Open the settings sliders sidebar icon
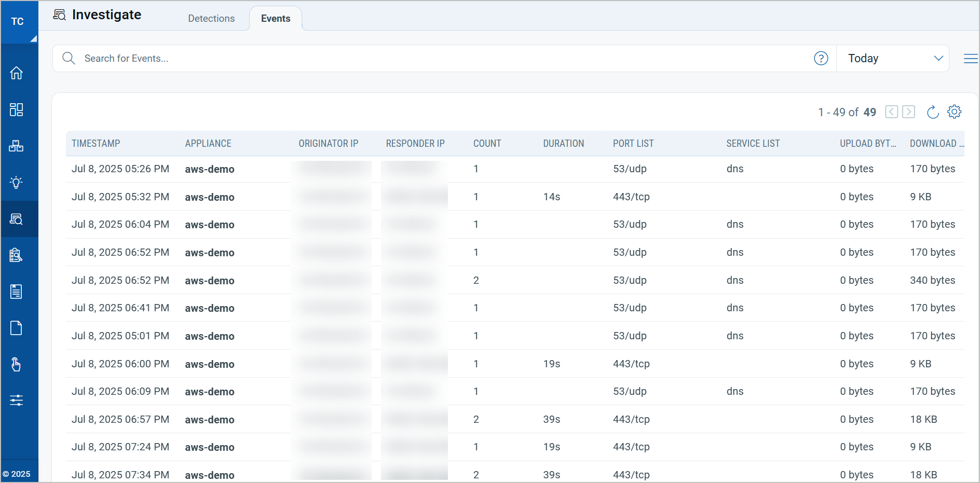Image resolution: width=980 pixels, height=483 pixels. (x=17, y=401)
